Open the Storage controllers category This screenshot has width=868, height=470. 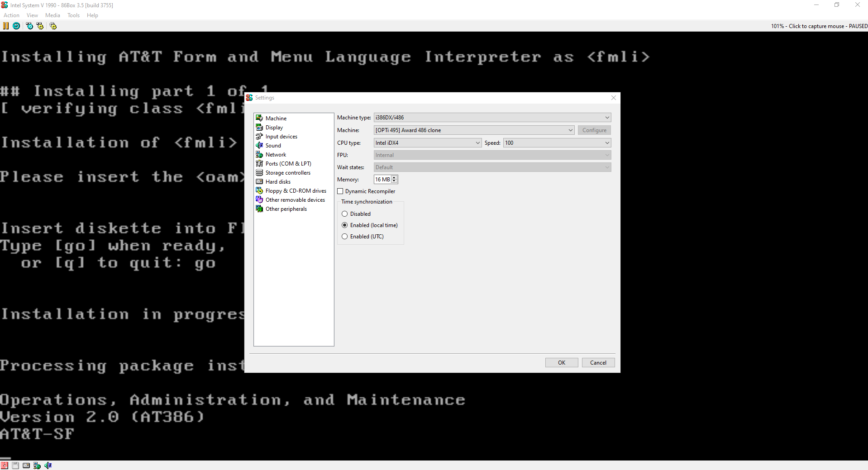(x=288, y=173)
